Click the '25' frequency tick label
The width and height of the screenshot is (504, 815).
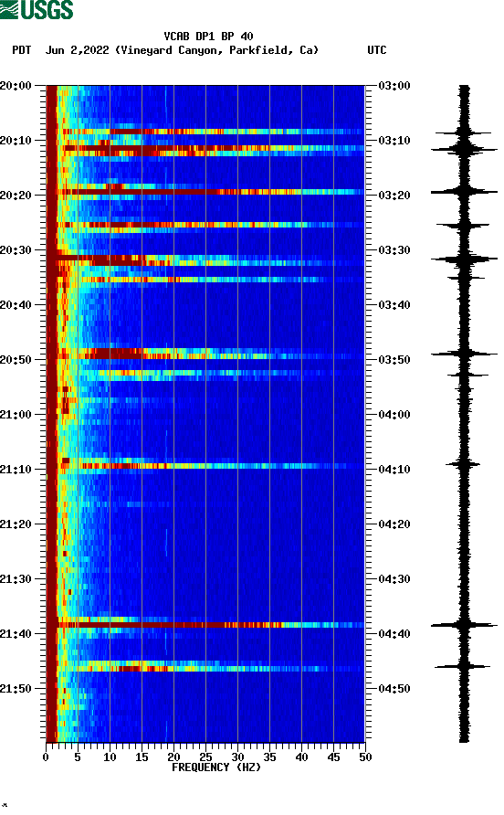pos(205,757)
